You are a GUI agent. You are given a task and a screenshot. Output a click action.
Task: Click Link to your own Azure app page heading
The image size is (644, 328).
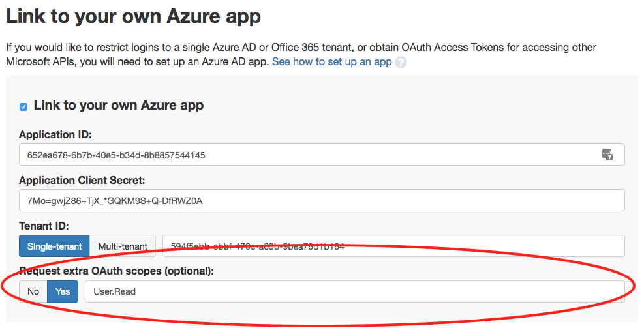click(134, 17)
